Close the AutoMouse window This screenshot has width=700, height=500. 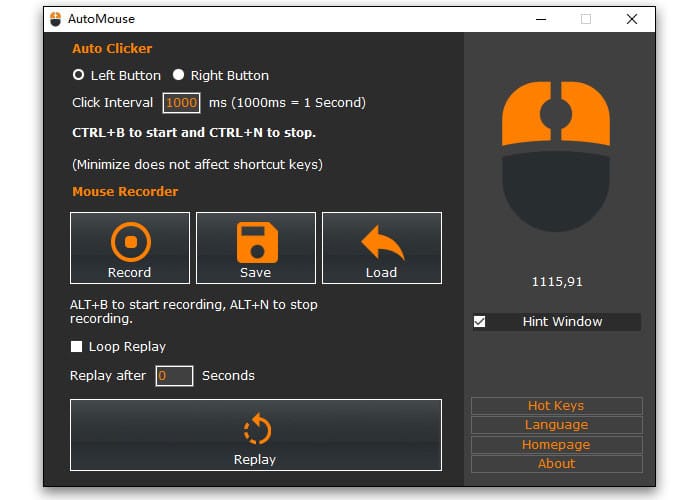pos(631,19)
